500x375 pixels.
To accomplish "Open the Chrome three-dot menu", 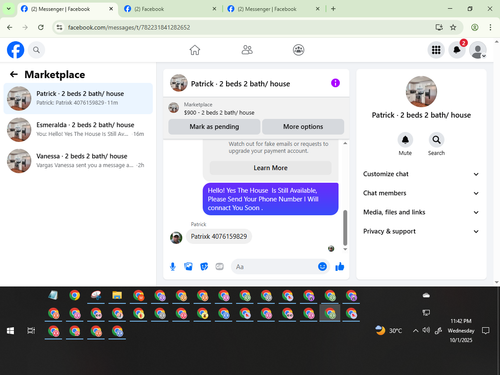I will point(490,27).
